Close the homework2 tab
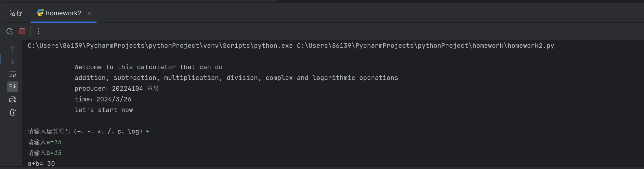This screenshot has width=644, height=169. click(x=89, y=13)
